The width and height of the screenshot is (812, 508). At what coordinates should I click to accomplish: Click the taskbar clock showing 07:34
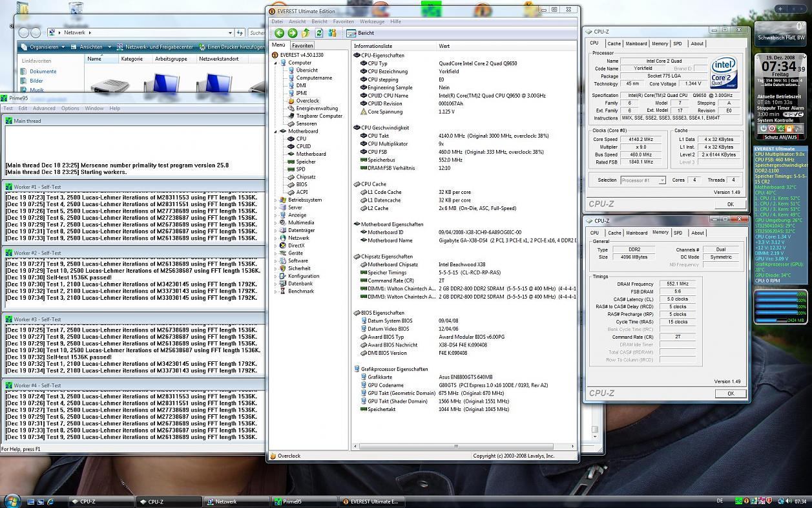click(800, 501)
